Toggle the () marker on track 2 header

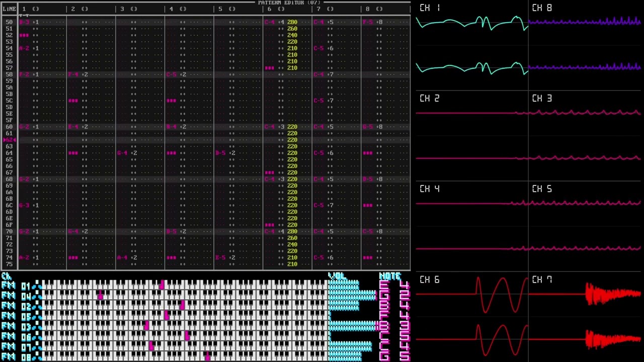85,9
